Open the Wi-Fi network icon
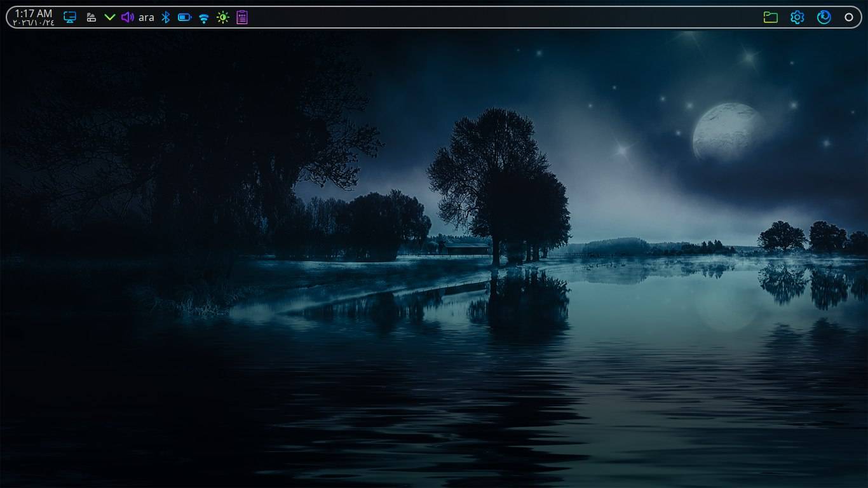Viewport: 868px width, 488px height. [203, 18]
